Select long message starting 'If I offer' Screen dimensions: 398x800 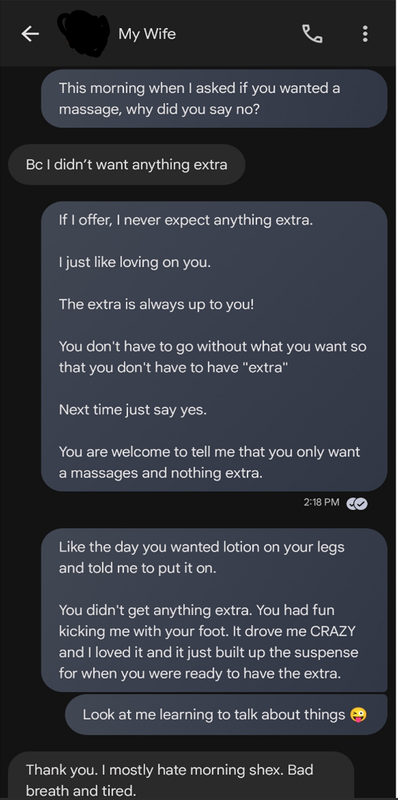tap(214, 346)
